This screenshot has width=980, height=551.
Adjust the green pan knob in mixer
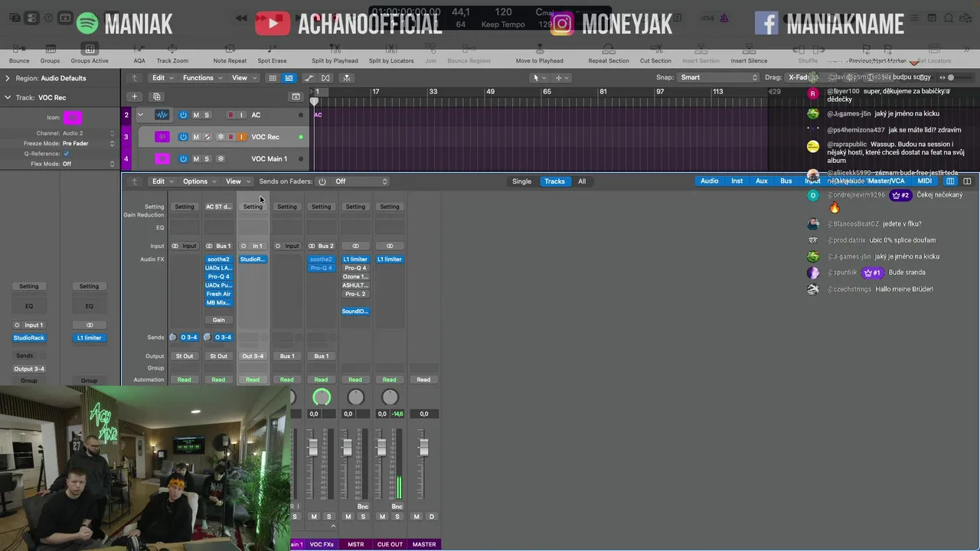(x=322, y=396)
